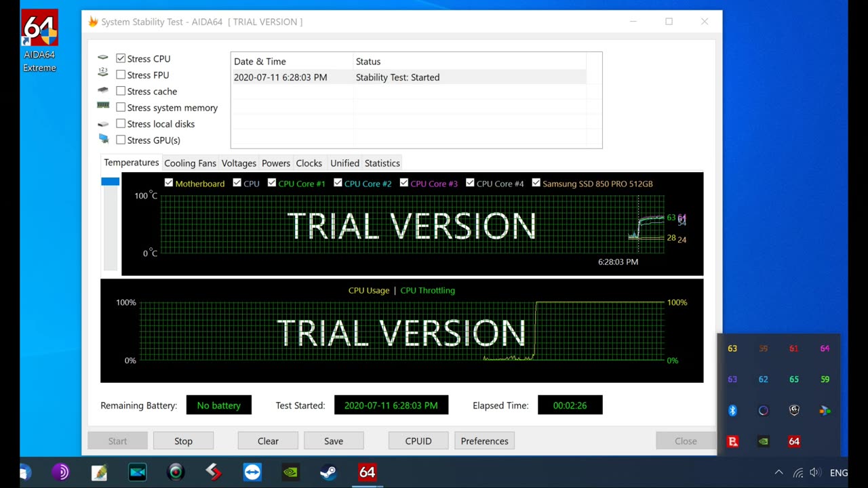Show hidden icons tray chevron
This screenshot has height=488, width=868.
[x=778, y=472]
